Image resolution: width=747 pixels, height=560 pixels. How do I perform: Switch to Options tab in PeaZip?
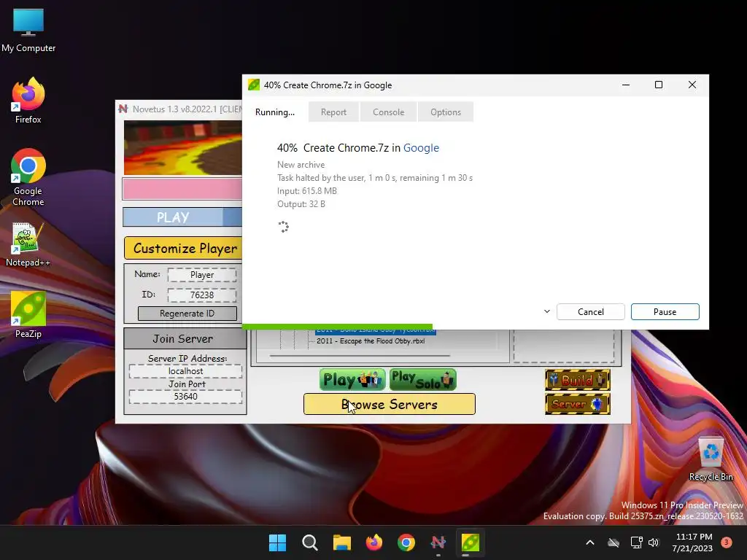pos(446,112)
